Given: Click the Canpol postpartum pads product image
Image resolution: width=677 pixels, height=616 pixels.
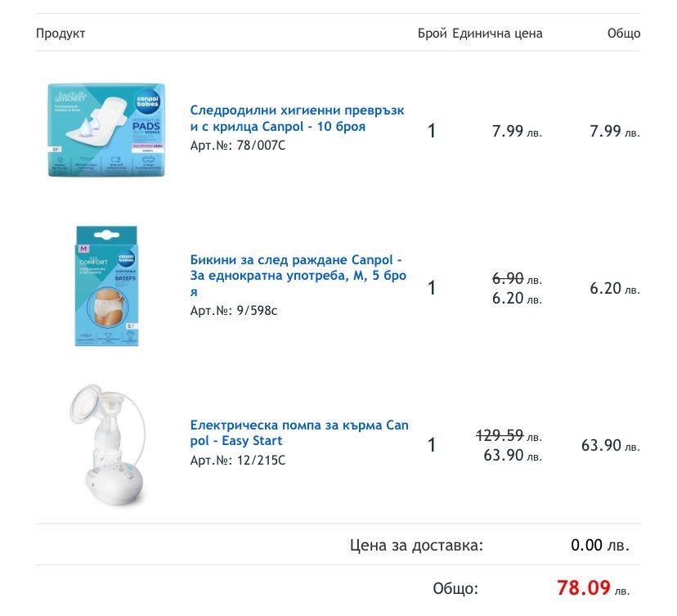Looking at the screenshot, I should point(107,130).
